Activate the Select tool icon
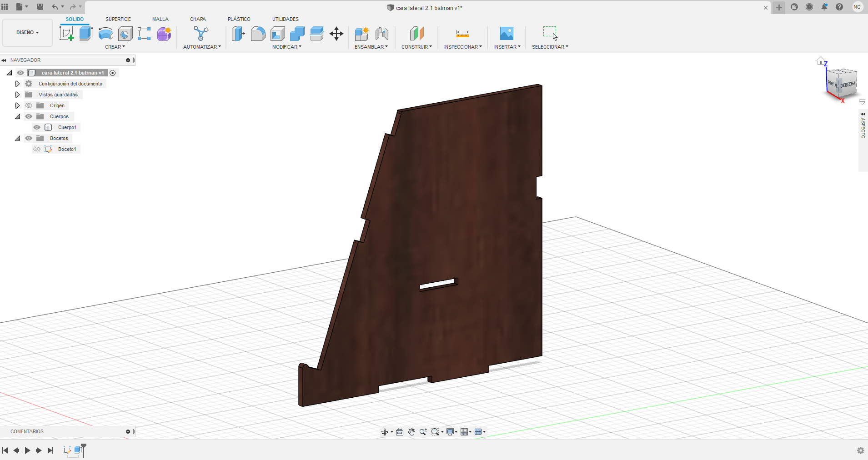This screenshot has height=460, width=868. [x=550, y=33]
